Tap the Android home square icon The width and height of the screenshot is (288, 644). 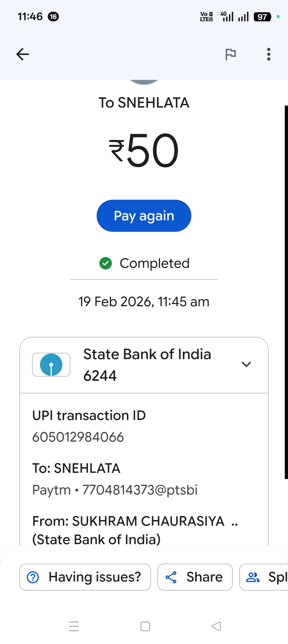(x=145, y=626)
